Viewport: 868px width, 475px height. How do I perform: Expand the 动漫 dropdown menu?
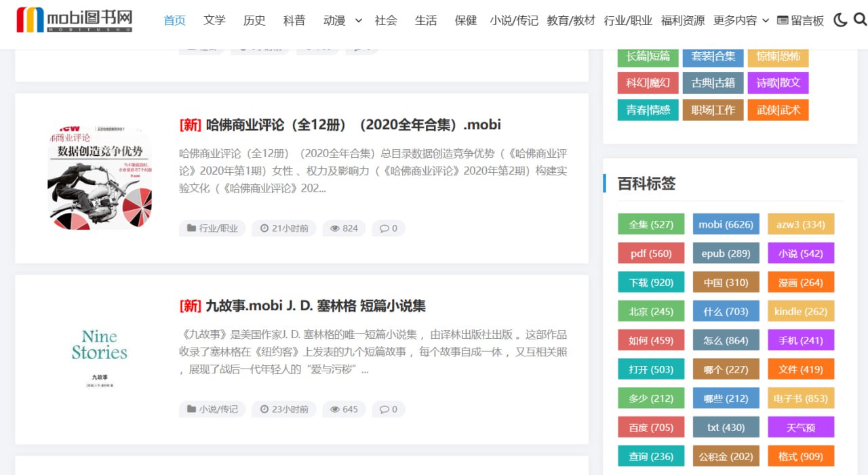pos(358,21)
